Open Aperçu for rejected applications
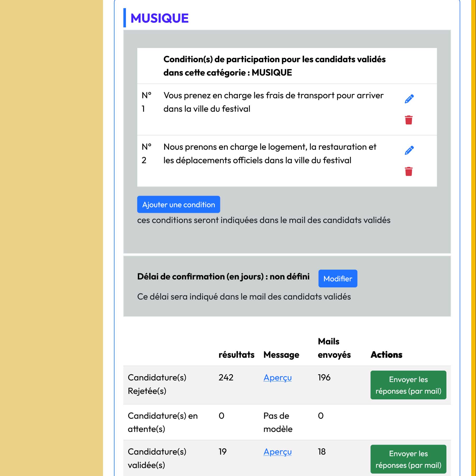 click(277, 378)
